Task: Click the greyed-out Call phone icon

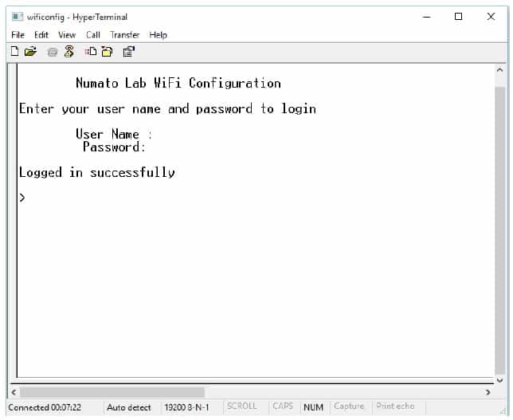Action: click(x=53, y=52)
